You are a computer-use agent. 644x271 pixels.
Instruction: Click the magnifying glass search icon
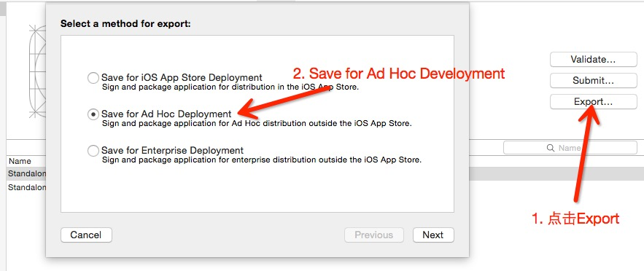tap(551, 148)
